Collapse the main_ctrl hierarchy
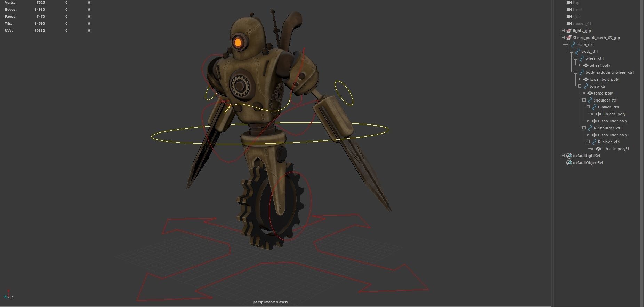Viewport: 644px width, 307px height. pos(567,45)
